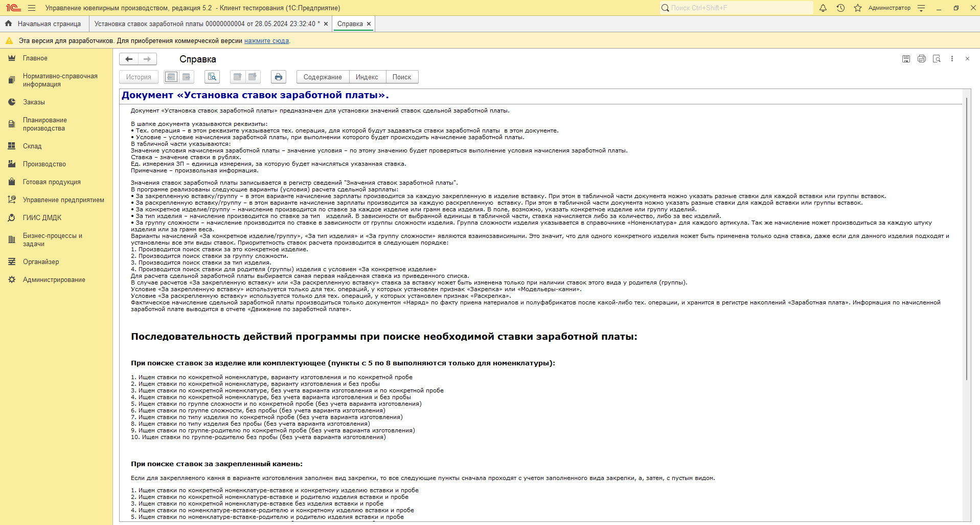Viewport: 980px width, 525px height.
Task: Open service settings menu next to Администратор
Action: click(x=921, y=8)
